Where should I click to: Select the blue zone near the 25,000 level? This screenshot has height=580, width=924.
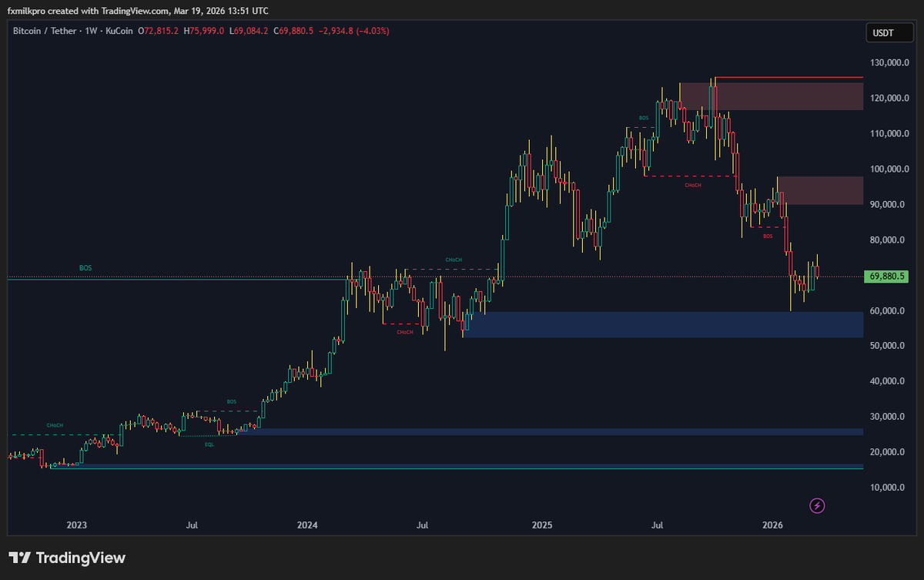pos(550,432)
